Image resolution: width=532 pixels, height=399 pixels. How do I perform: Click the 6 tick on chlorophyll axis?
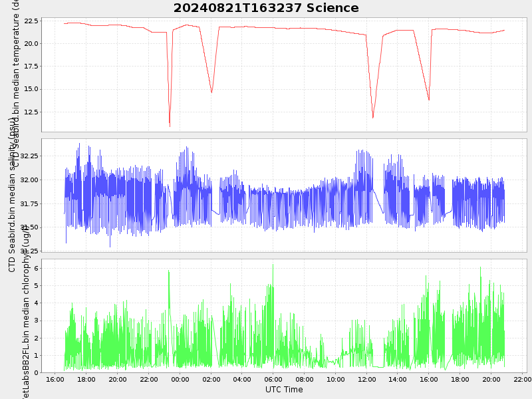click(37, 269)
